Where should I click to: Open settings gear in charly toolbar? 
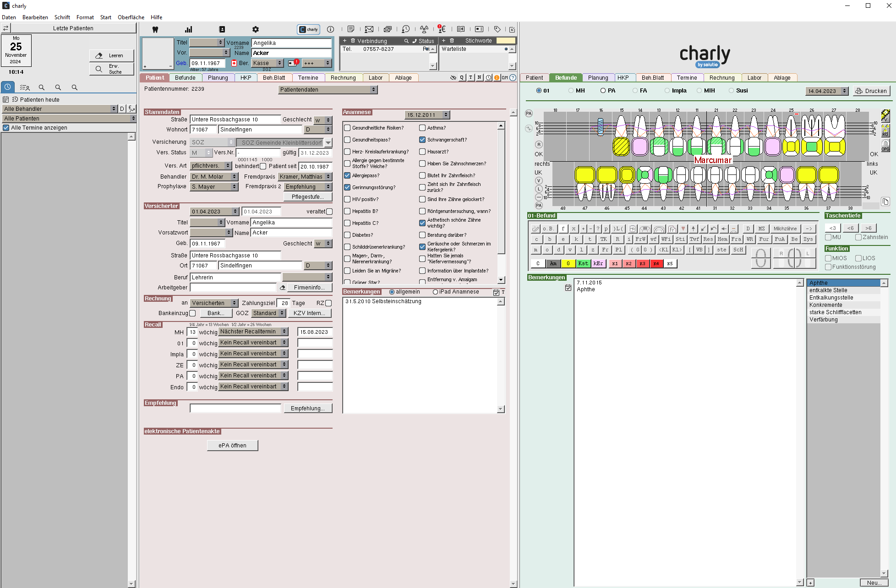[256, 29]
